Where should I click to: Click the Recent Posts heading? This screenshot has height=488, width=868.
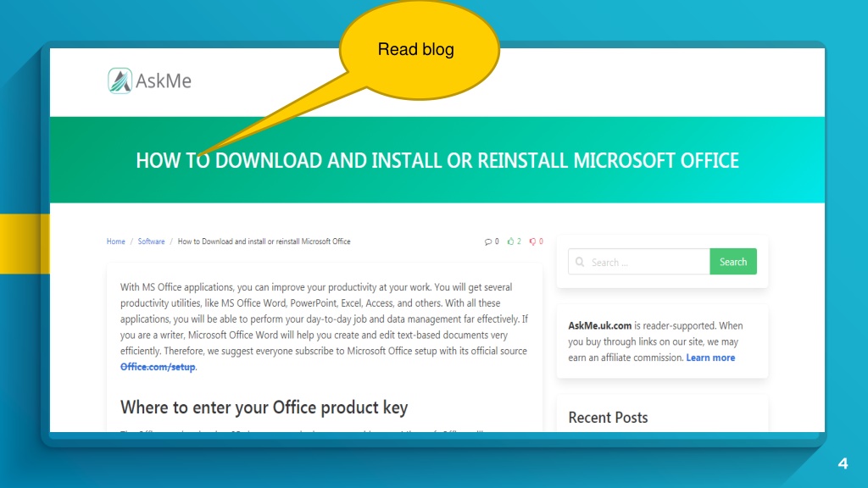coord(608,417)
